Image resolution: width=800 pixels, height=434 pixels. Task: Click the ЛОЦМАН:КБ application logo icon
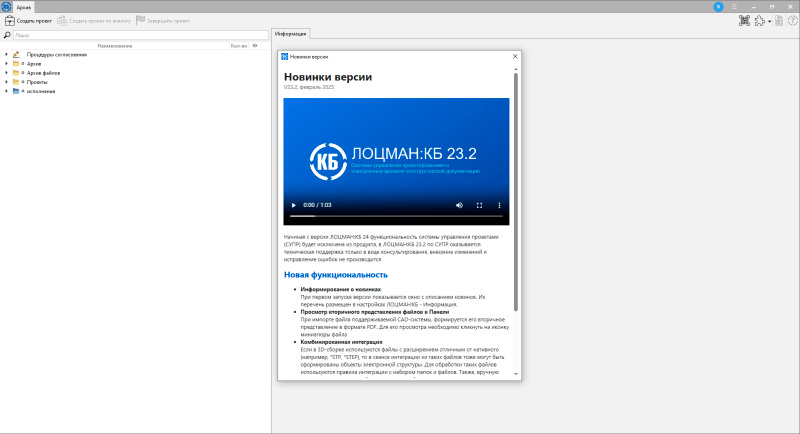coord(6,7)
